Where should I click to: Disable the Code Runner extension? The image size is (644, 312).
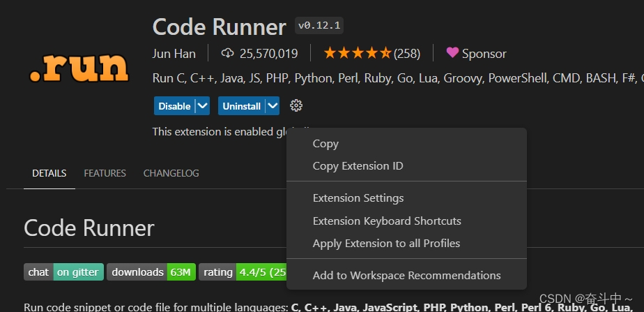(x=174, y=106)
